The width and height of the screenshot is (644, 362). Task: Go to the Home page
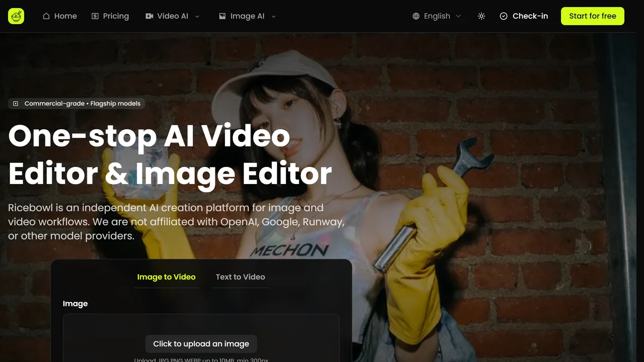click(60, 16)
